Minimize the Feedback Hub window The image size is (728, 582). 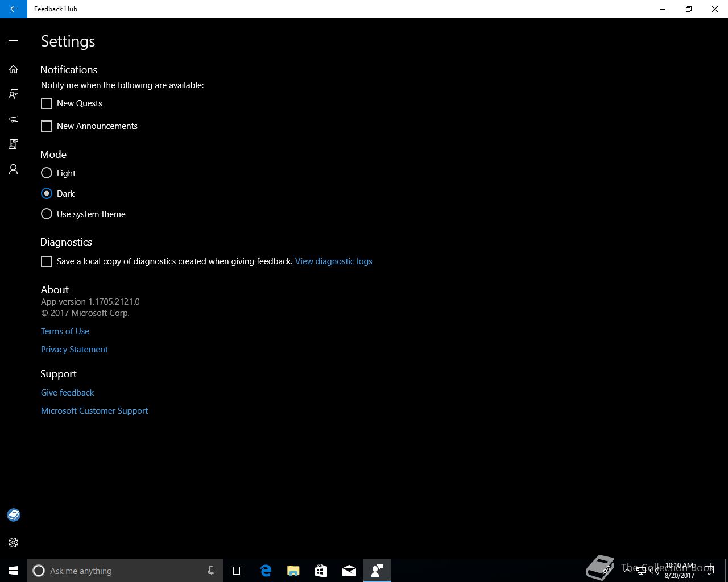(x=663, y=9)
